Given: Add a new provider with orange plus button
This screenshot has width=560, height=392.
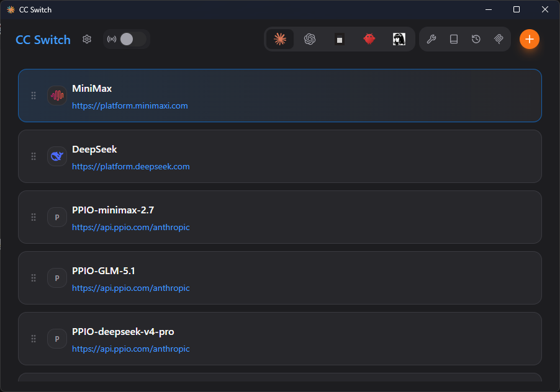Looking at the screenshot, I should point(530,39).
